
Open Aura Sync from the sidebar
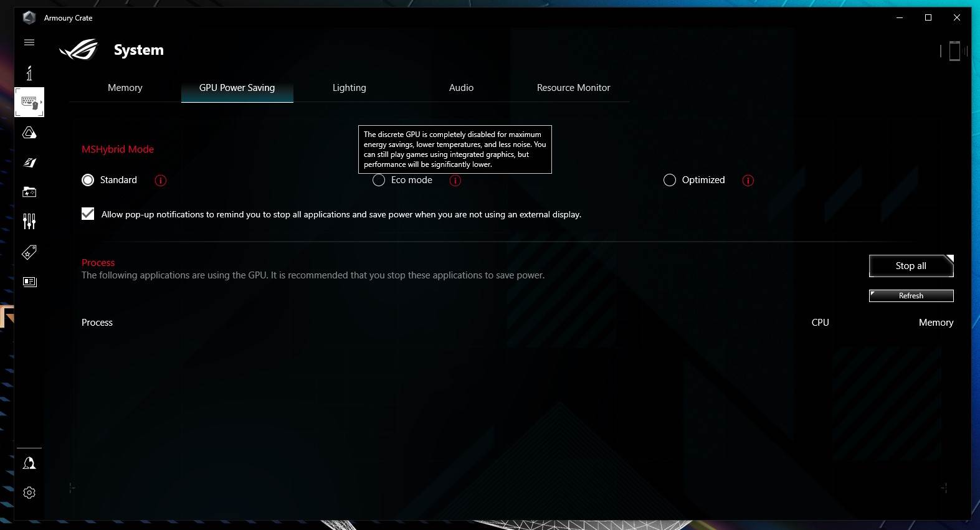(29, 133)
